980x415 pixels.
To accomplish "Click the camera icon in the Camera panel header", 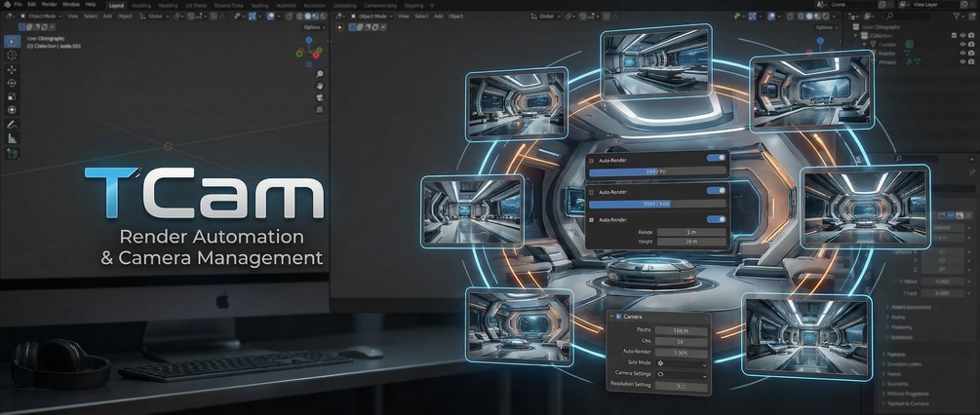I will pyautogui.click(x=618, y=317).
